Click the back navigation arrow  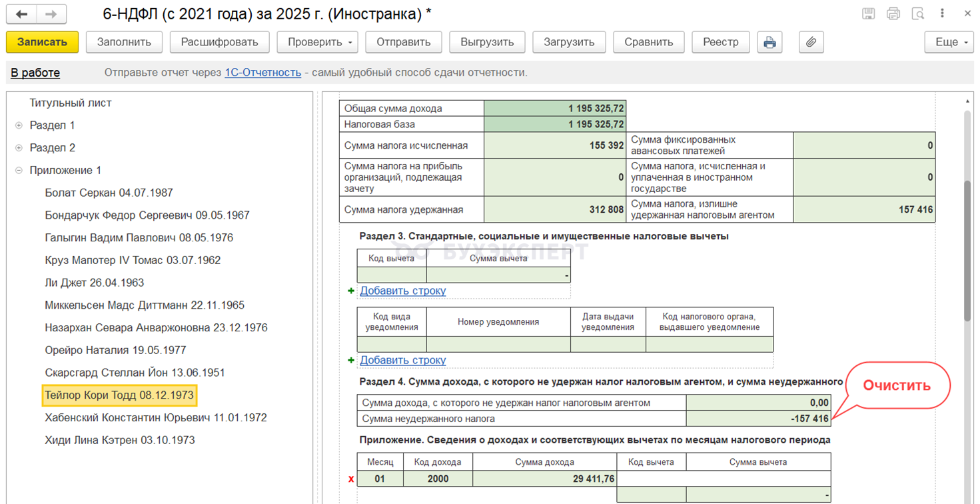23,14
